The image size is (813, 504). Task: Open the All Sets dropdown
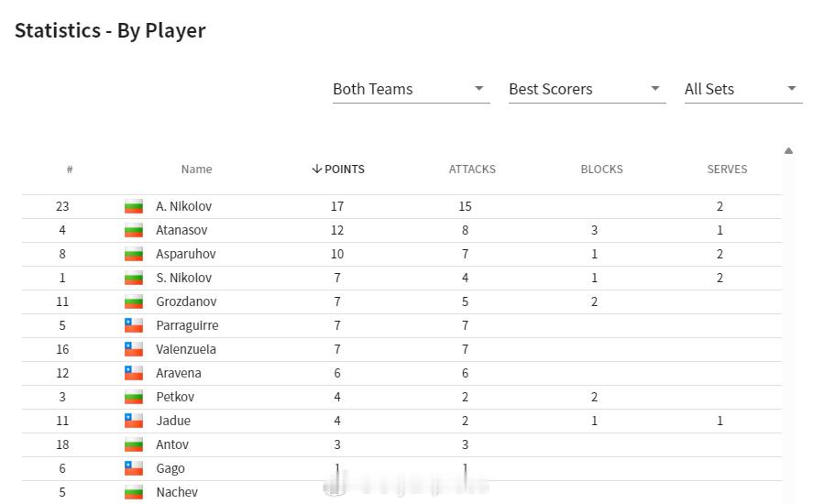tap(743, 89)
